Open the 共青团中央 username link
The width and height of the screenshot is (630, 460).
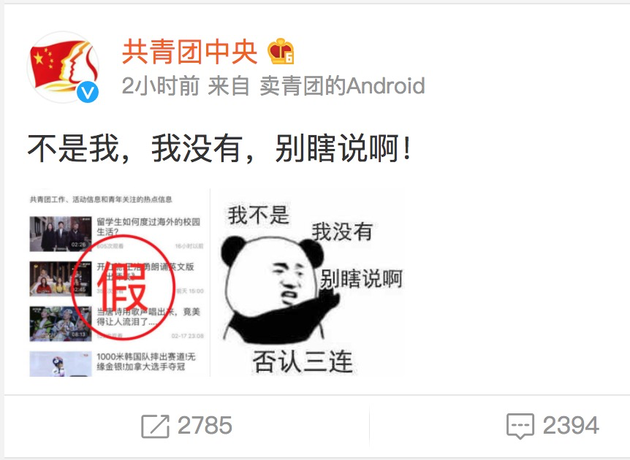point(189,51)
